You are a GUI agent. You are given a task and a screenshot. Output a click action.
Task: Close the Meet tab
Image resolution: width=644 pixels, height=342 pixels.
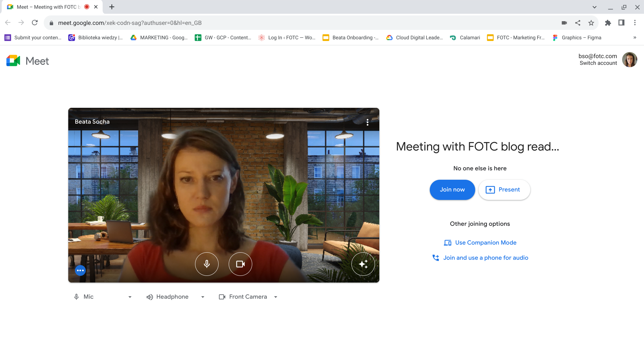(96, 7)
